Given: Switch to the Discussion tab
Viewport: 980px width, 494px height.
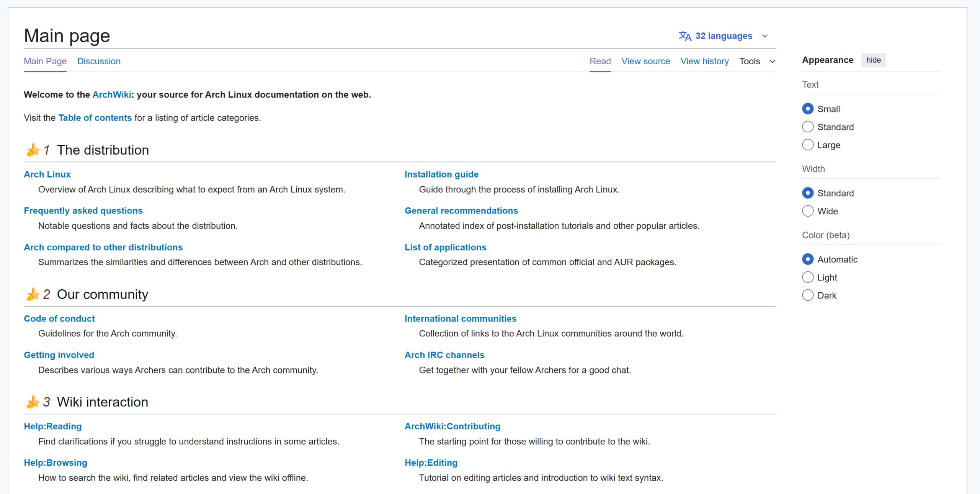Looking at the screenshot, I should pyautogui.click(x=99, y=61).
